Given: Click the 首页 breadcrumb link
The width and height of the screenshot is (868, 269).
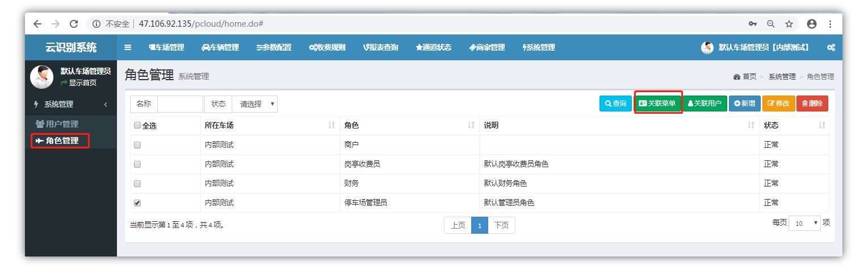Looking at the screenshot, I should pos(749,77).
